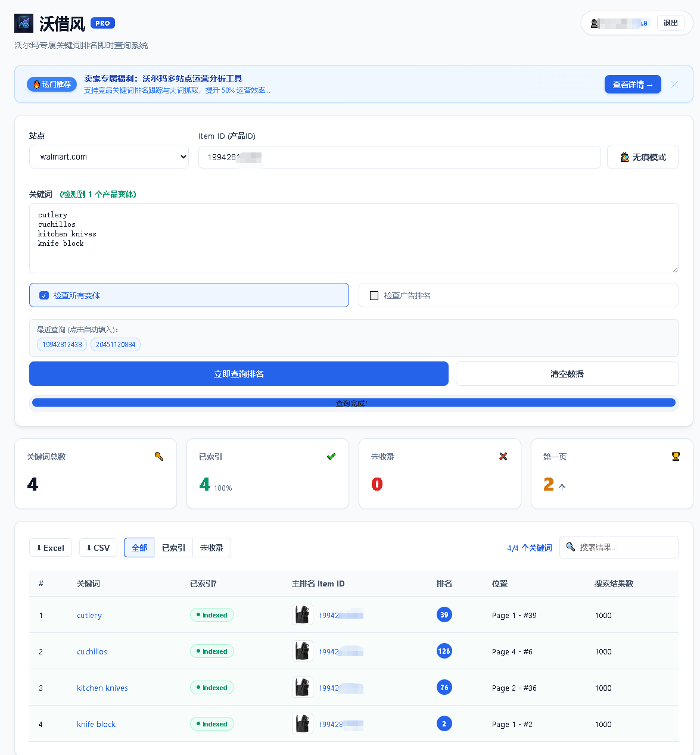Focus the 搜索结果 search field
The image size is (700, 755).
point(619,547)
